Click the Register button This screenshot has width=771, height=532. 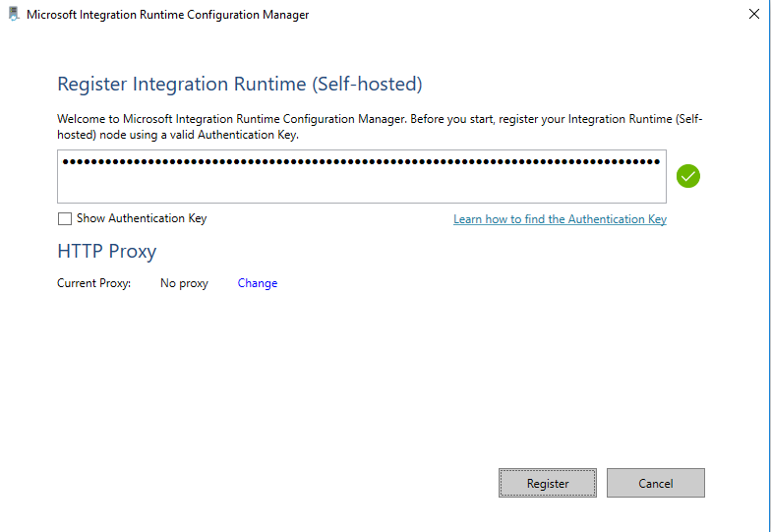(x=547, y=483)
